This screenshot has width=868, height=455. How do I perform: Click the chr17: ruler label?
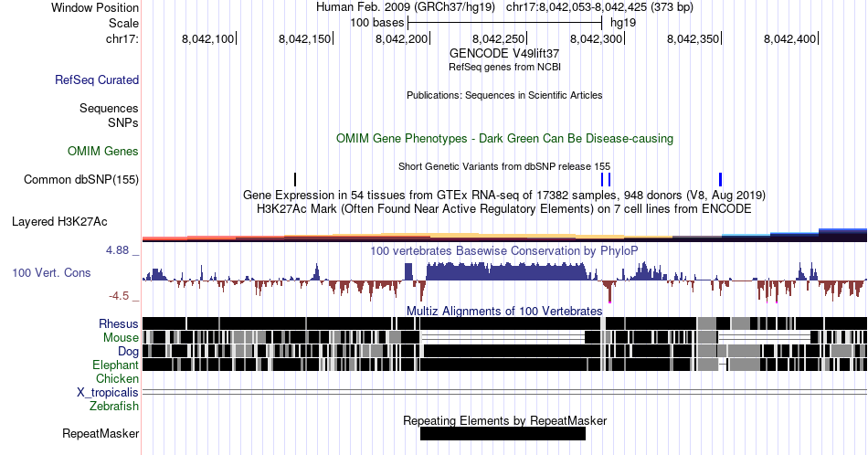(122, 38)
